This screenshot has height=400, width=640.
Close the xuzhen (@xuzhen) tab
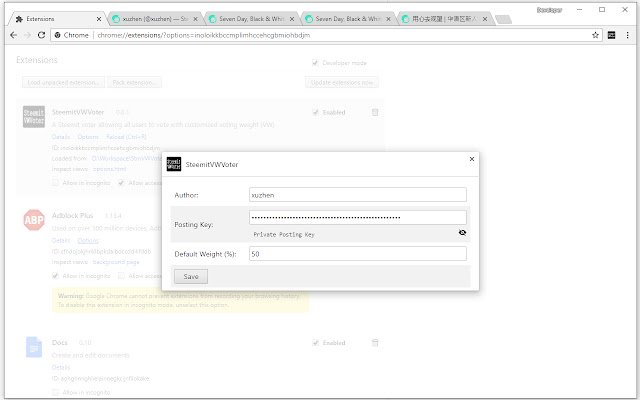tap(196, 19)
